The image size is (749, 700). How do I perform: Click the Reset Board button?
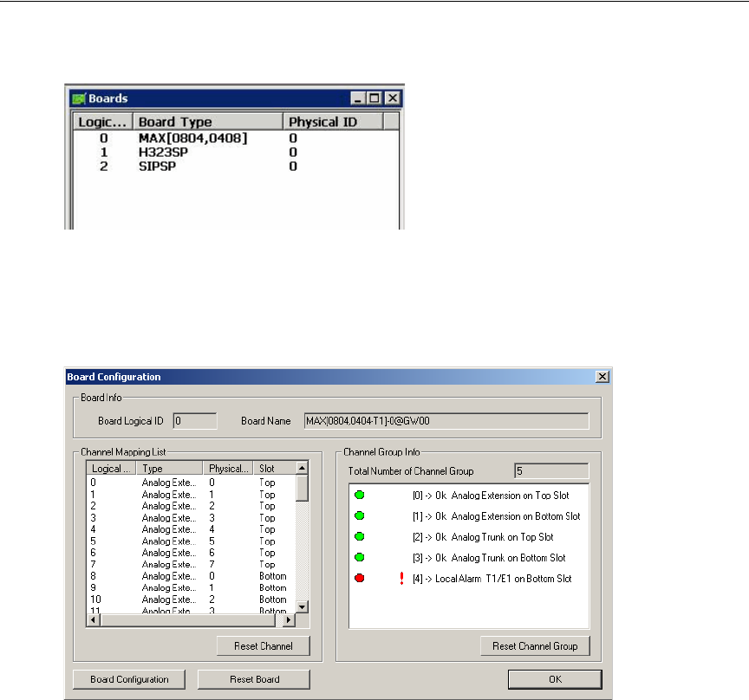click(x=254, y=679)
